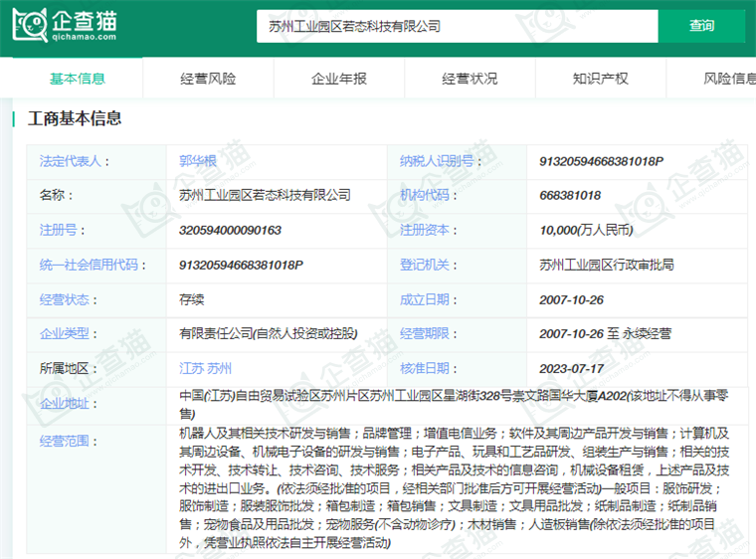Open the 企业年报 tab
The width and height of the screenshot is (756, 559).
pos(339,79)
